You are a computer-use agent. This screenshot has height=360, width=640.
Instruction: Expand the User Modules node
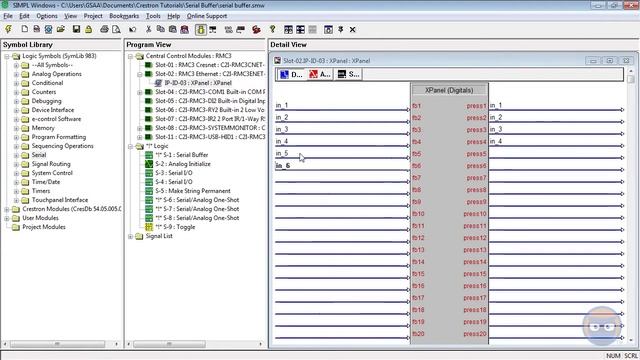click(7, 218)
